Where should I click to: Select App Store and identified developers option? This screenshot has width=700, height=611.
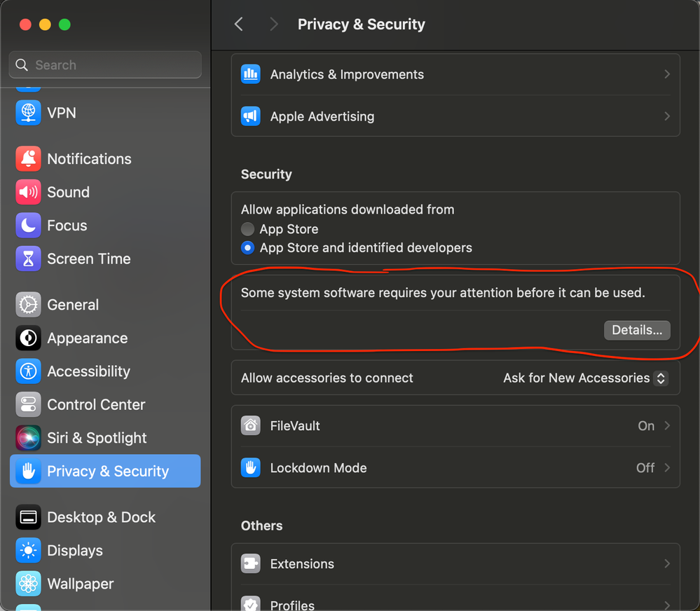pyautogui.click(x=247, y=248)
